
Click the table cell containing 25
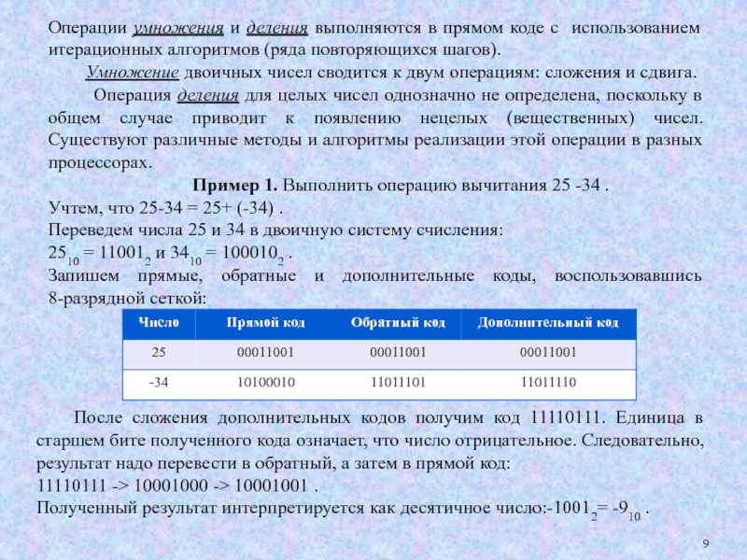[x=159, y=352]
